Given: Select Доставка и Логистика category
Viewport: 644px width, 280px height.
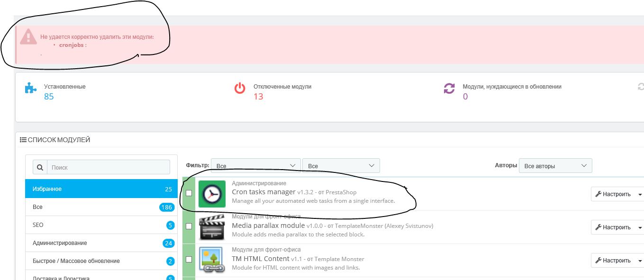Looking at the screenshot, I should pyautogui.click(x=101, y=276).
